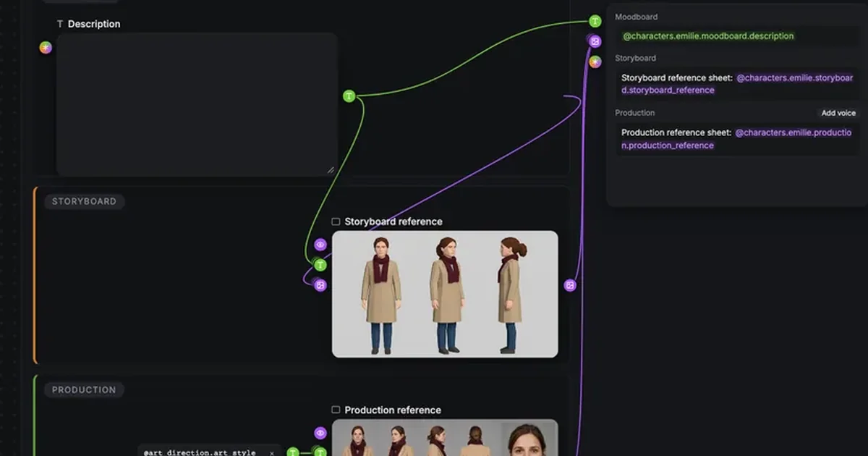Image resolution: width=868 pixels, height=456 pixels.
Task: Click the Description text area resize handle
Action: (331, 169)
